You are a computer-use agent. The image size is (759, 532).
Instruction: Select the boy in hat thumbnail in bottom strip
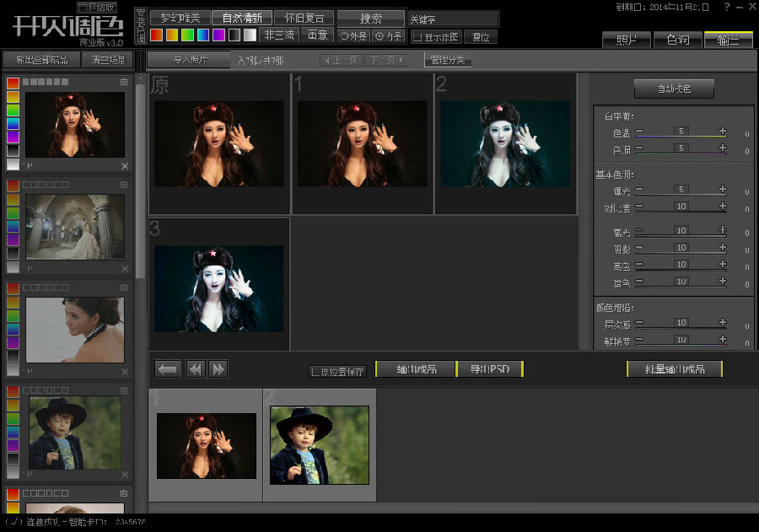pos(319,444)
